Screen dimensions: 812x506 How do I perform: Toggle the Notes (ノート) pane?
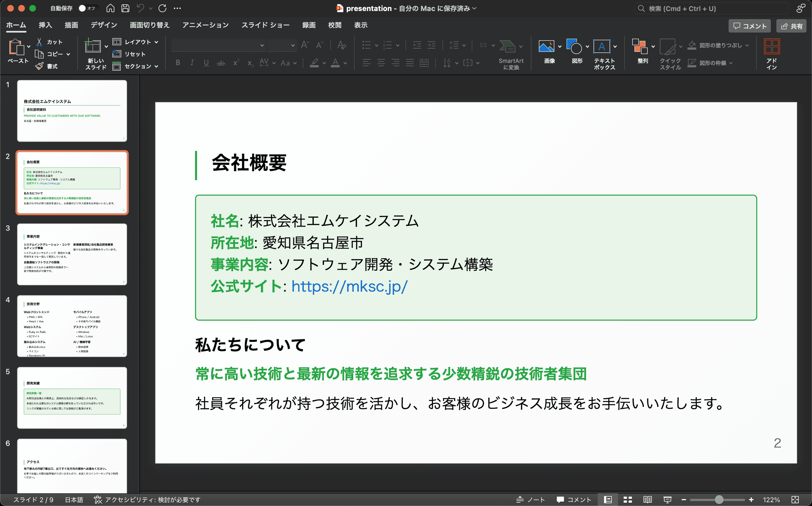point(531,500)
